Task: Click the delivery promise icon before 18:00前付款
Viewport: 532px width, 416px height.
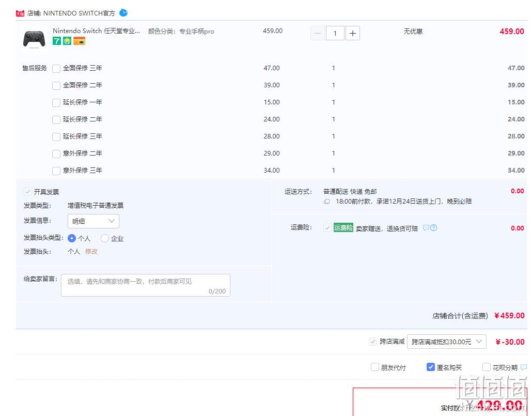Action: 327,202
